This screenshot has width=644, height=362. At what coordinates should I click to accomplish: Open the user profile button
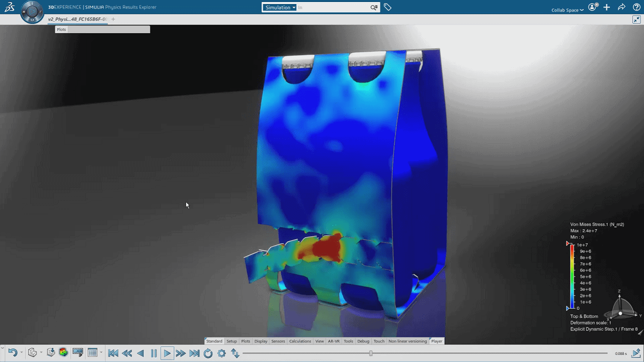[593, 7]
